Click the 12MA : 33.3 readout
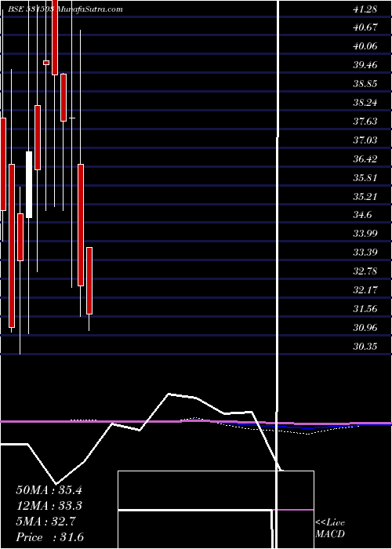This screenshot has width=392, height=549. tap(49, 506)
